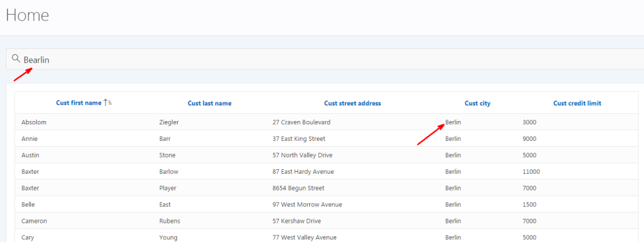
Task: Select last name cell Ziegler
Action: pos(169,122)
